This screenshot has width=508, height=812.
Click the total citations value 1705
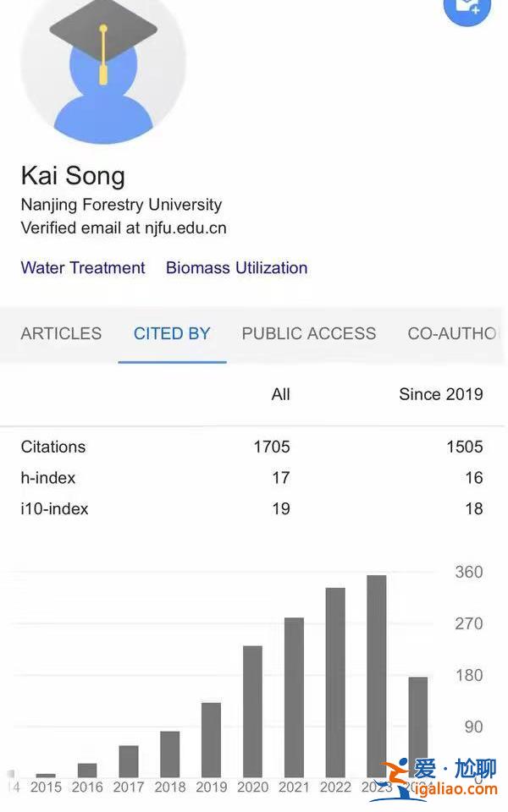tap(271, 447)
